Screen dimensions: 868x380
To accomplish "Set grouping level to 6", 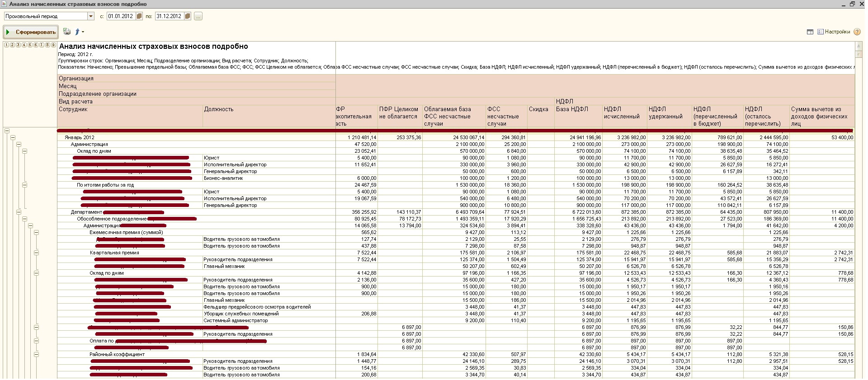I will click(36, 45).
